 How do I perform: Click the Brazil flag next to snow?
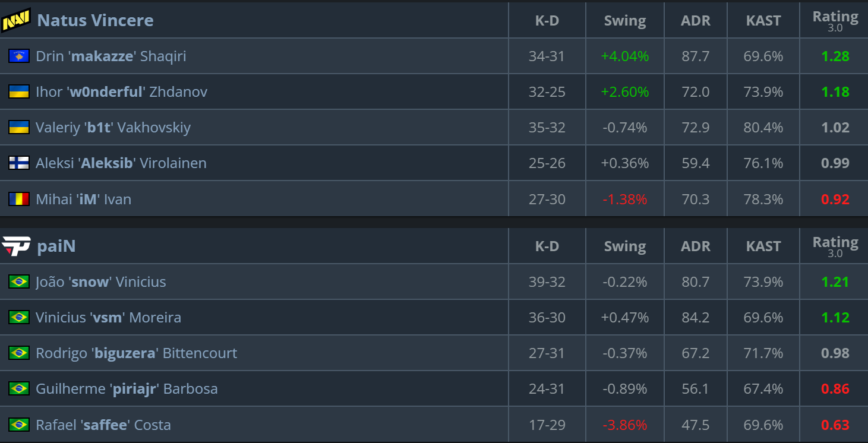click(19, 281)
